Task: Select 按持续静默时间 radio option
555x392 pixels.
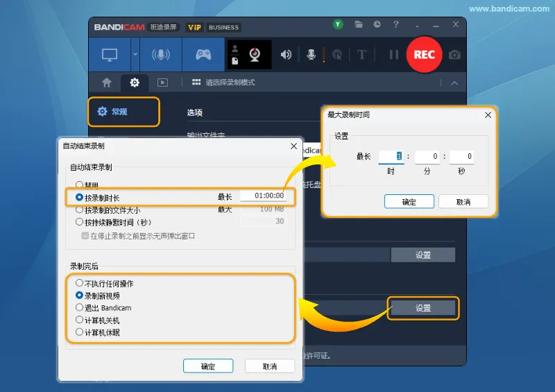Action: 79,222
